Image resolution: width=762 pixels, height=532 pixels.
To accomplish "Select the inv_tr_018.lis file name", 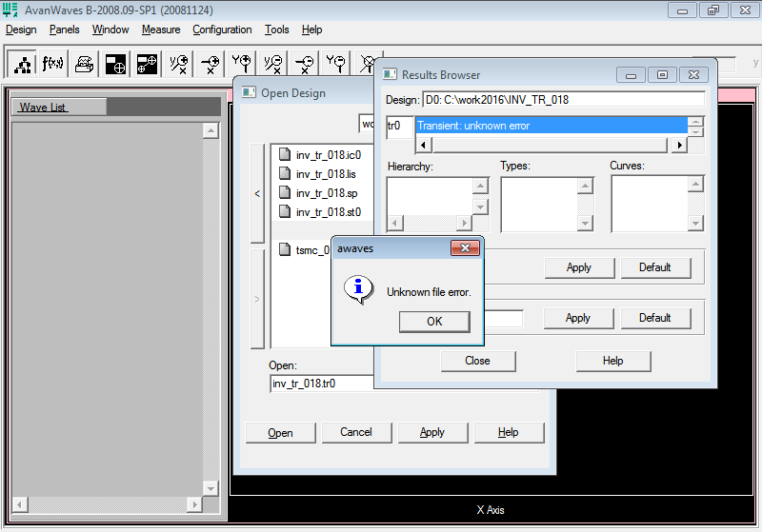I will pyautogui.click(x=326, y=174).
